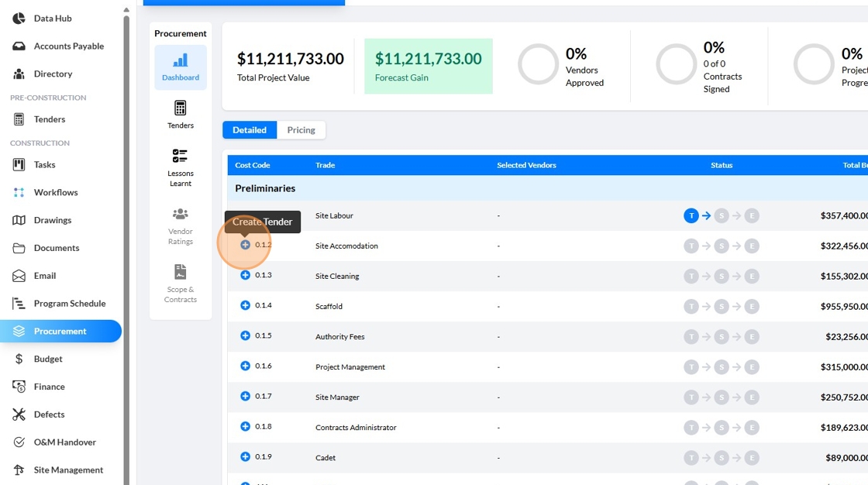
Task: Click the blue T status of Site Labour
Action: click(691, 216)
